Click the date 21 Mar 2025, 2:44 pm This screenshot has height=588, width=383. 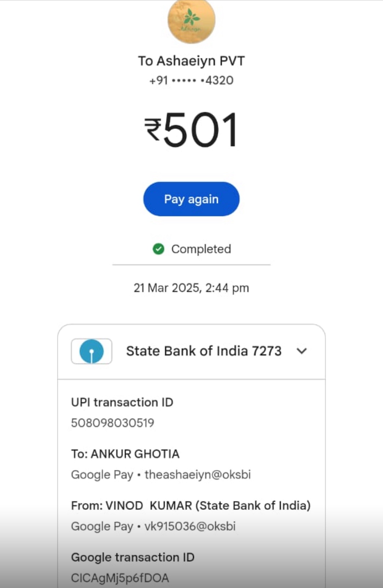(x=191, y=288)
